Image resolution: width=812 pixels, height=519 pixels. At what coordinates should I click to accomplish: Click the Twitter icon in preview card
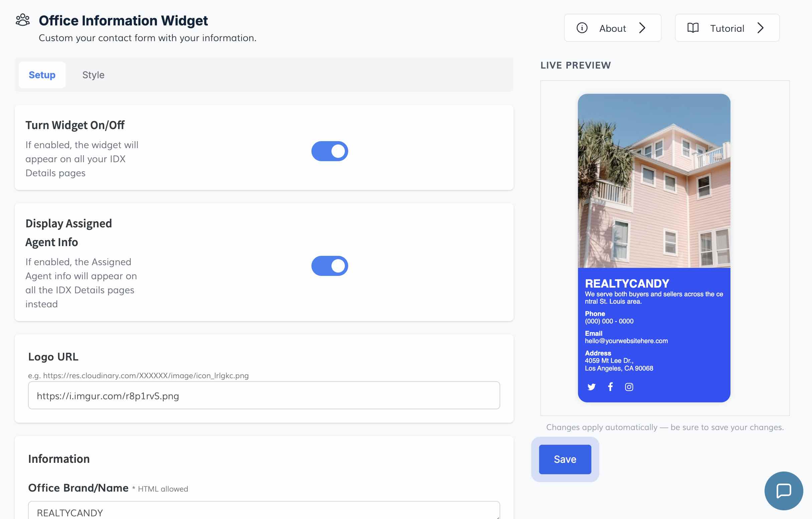tap(591, 387)
